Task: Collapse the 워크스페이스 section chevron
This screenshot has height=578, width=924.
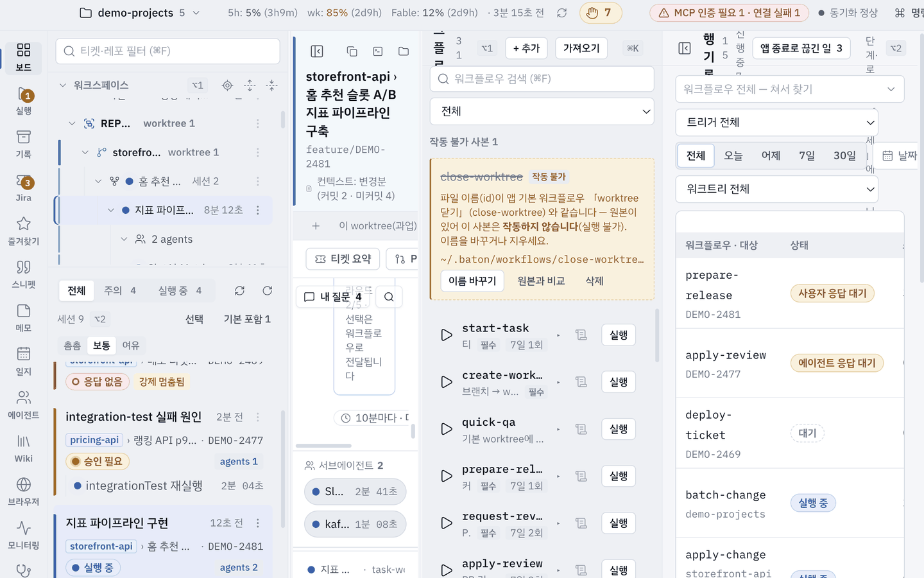Action: [63, 85]
